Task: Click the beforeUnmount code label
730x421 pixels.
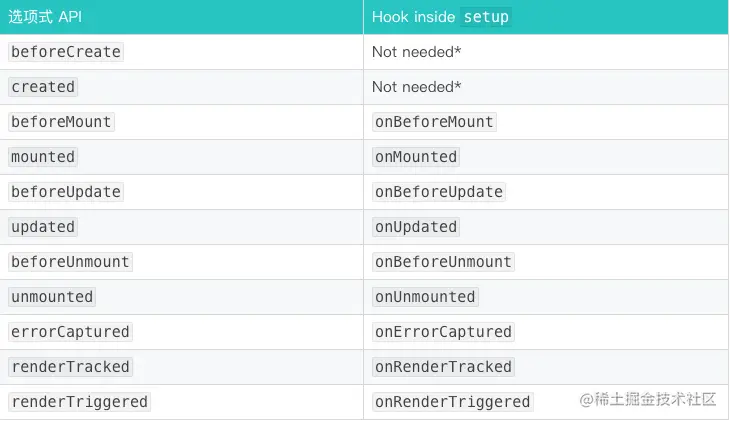Action: pos(70,262)
